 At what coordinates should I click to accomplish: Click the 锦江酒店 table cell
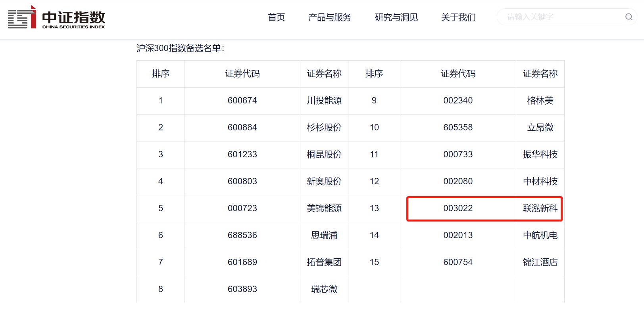tap(540, 262)
